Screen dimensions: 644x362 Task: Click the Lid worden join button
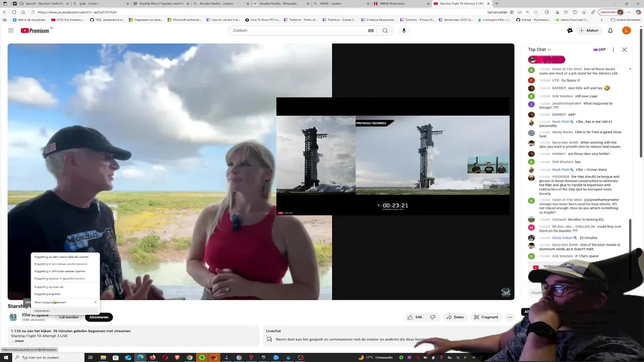69,317
